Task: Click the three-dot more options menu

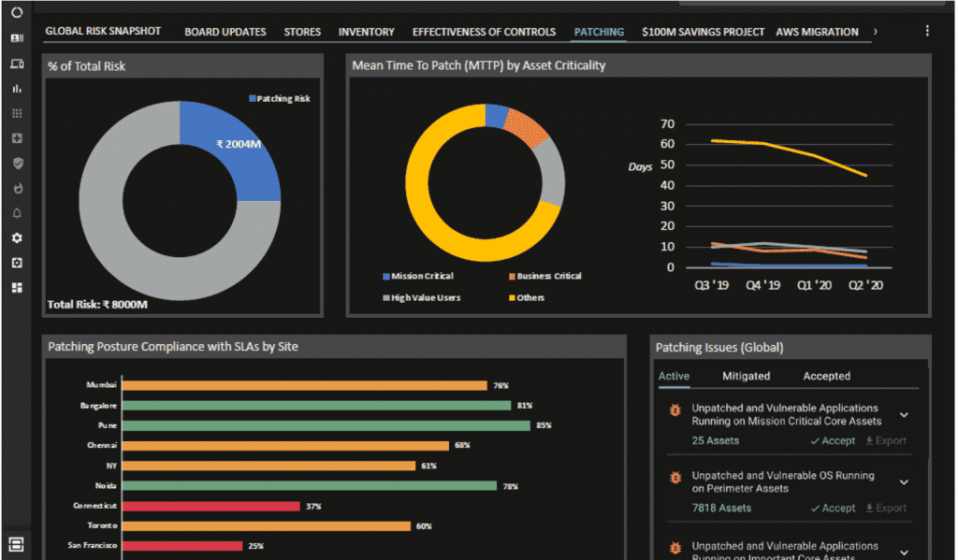Action: point(927,31)
